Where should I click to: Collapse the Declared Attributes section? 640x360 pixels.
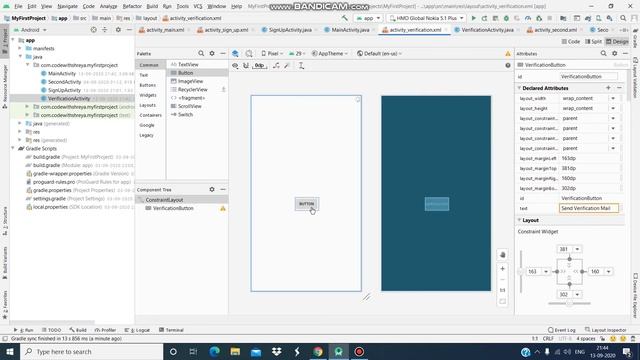[x=520, y=88]
